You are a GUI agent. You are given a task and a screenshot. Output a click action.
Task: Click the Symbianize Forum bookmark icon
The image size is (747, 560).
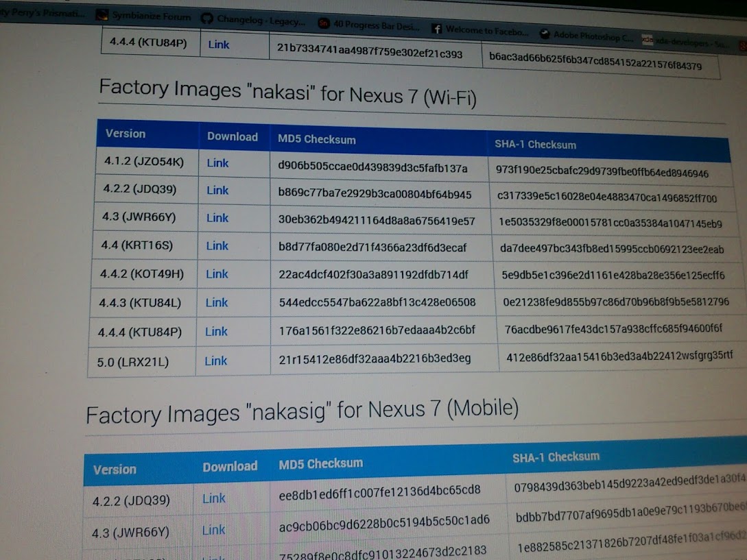click(102, 15)
